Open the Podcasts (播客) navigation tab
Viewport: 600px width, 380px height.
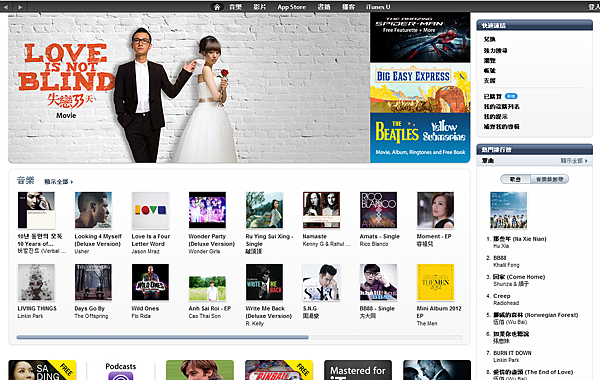[348, 7]
